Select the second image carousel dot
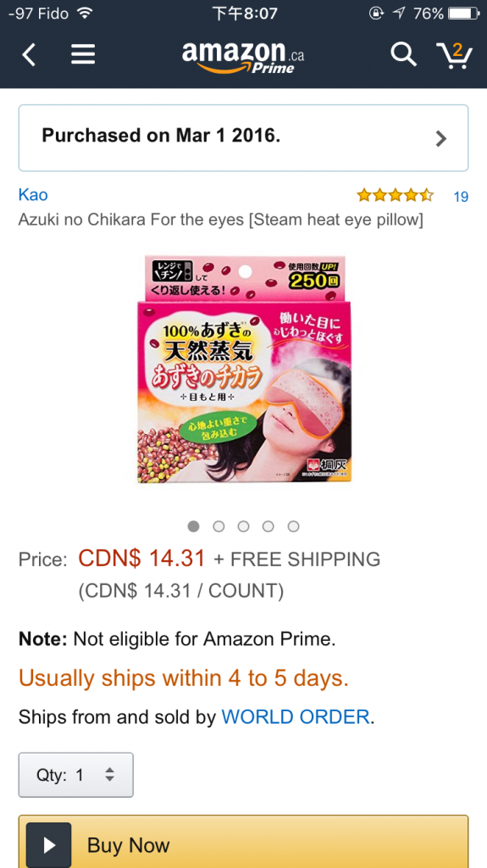This screenshot has height=868, width=487. coord(219,526)
